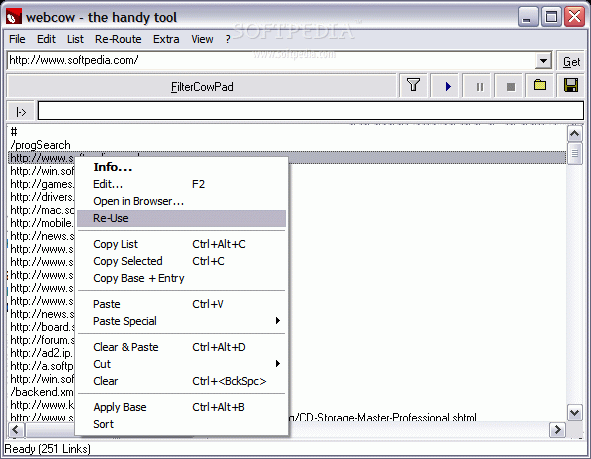591x459 pixels.
Task: Select the http://mac. list entry
Action: 42,210
